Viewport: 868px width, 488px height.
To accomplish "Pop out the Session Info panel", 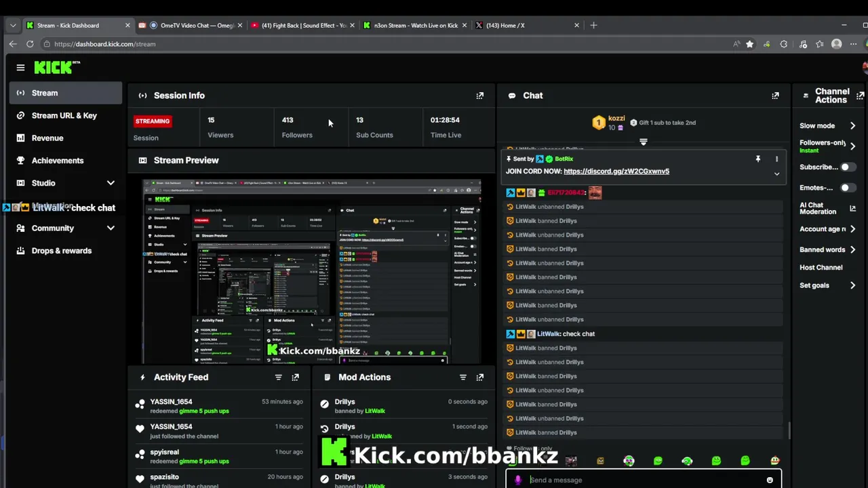I will click(479, 96).
